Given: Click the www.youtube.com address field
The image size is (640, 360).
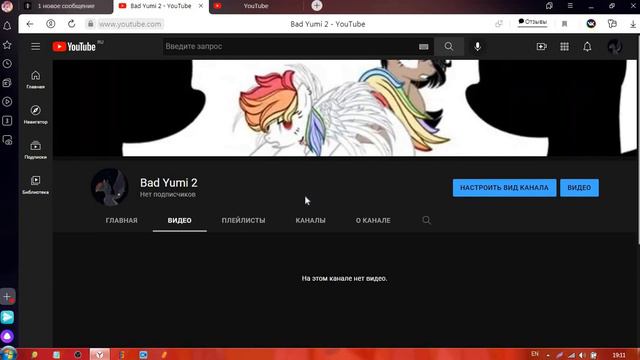Looking at the screenshot, I should click(130, 24).
